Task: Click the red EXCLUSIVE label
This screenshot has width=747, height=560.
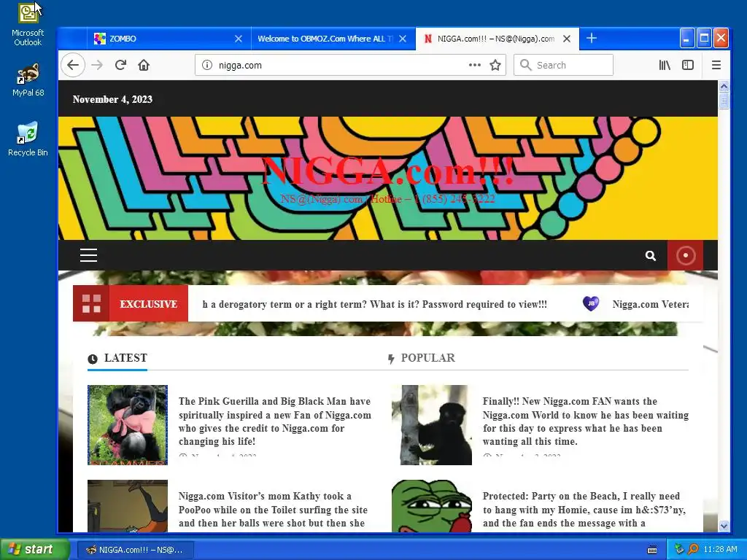Action: [148, 304]
